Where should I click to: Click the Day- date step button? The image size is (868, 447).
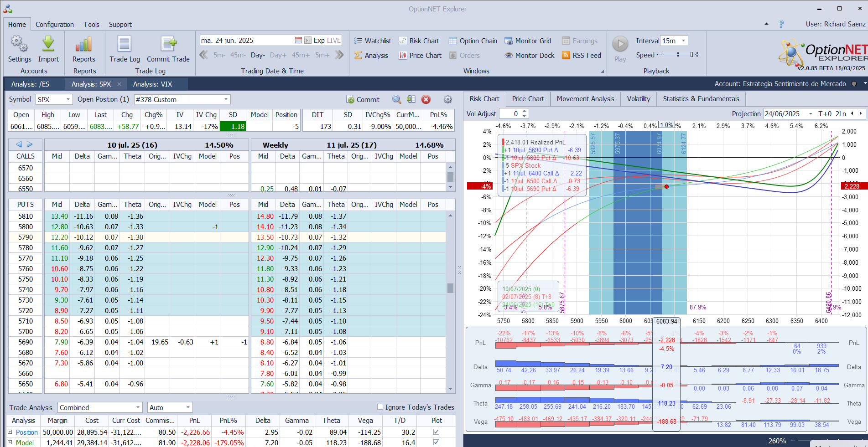point(258,55)
